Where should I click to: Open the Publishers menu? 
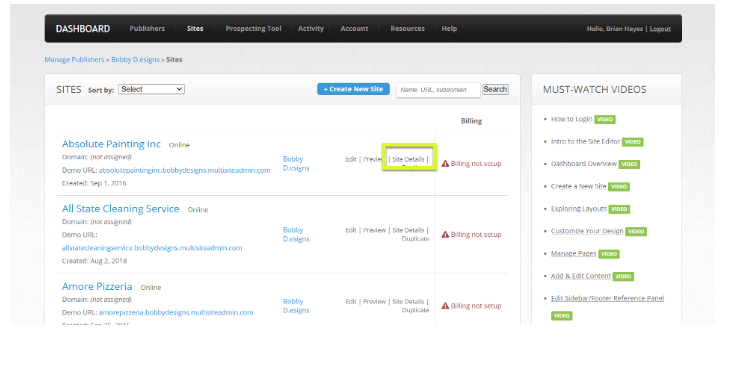[147, 29]
